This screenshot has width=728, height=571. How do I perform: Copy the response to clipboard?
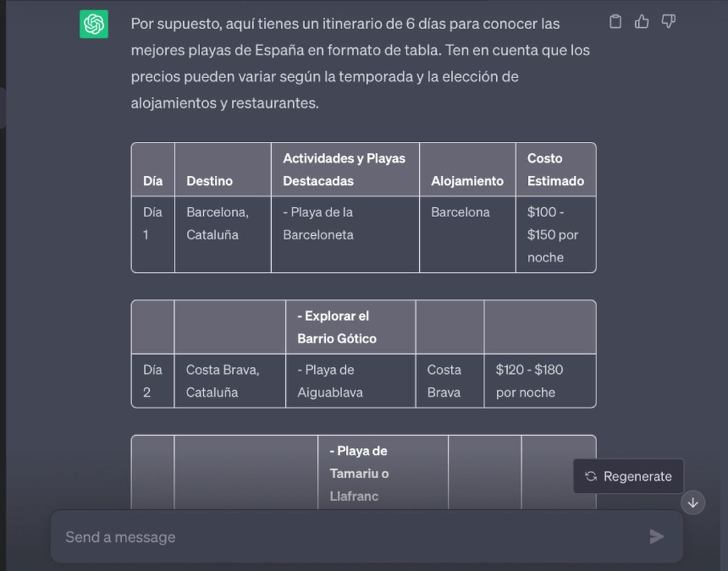(615, 21)
